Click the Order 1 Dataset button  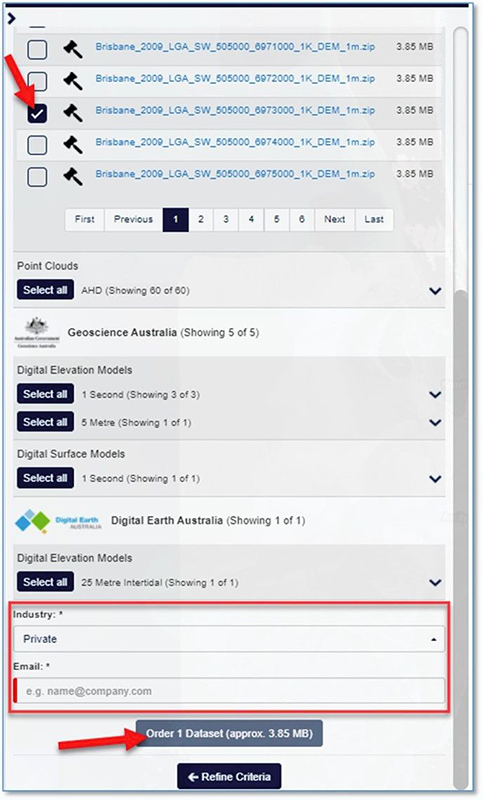[x=229, y=733]
